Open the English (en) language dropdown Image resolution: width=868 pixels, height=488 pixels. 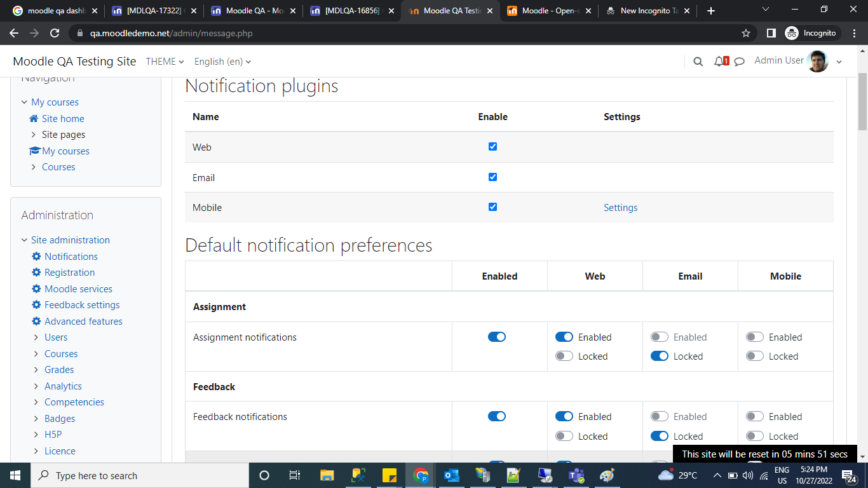click(x=222, y=62)
